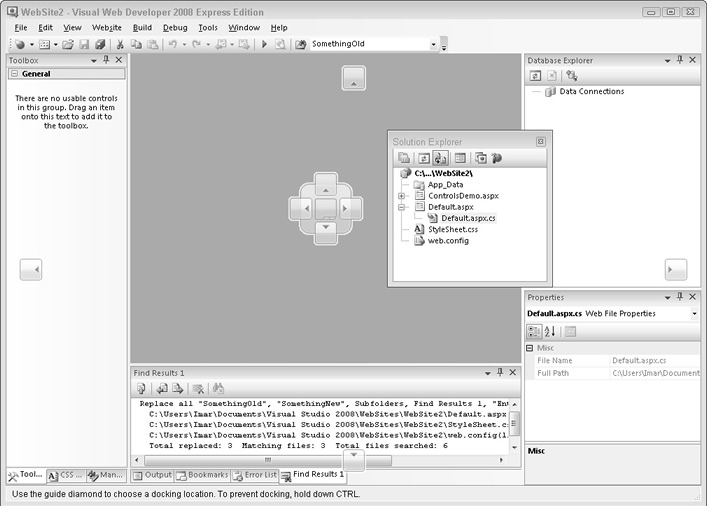Open Properties window position dropdown arrow
The image size is (707, 506).
pos(667,298)
